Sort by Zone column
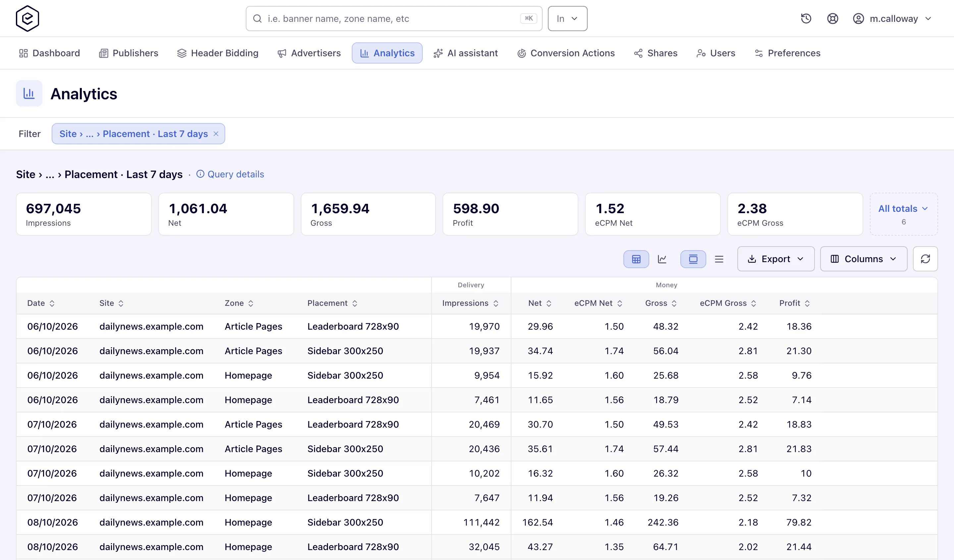Screen dimensions: 954x560 click(251, 303)
